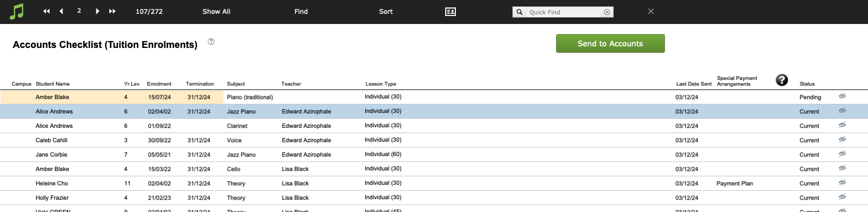868x212 pixels.
Task: Click the 107/272 record count
Action: click(x=149, y=11)
